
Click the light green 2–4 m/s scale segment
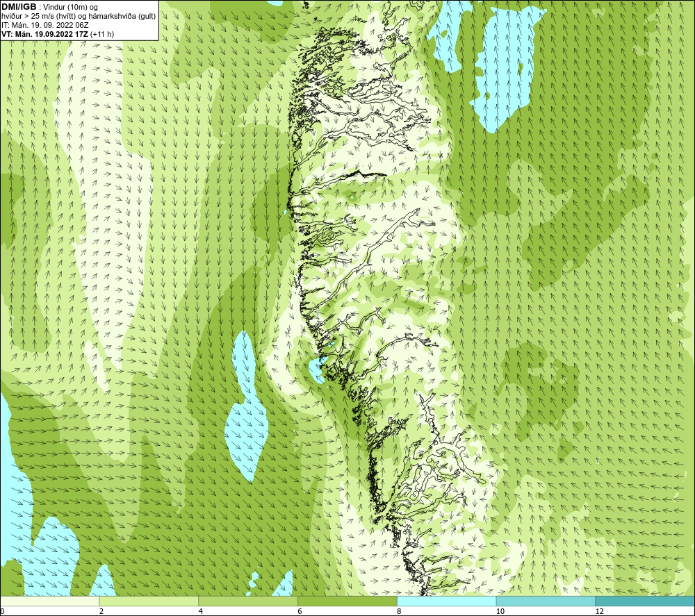tap(149, 601)
